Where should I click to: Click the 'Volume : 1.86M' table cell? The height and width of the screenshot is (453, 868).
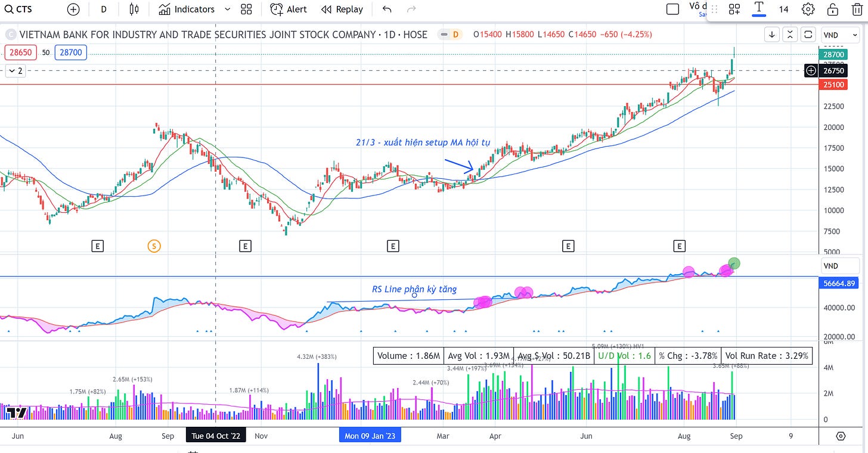[408, 356]
